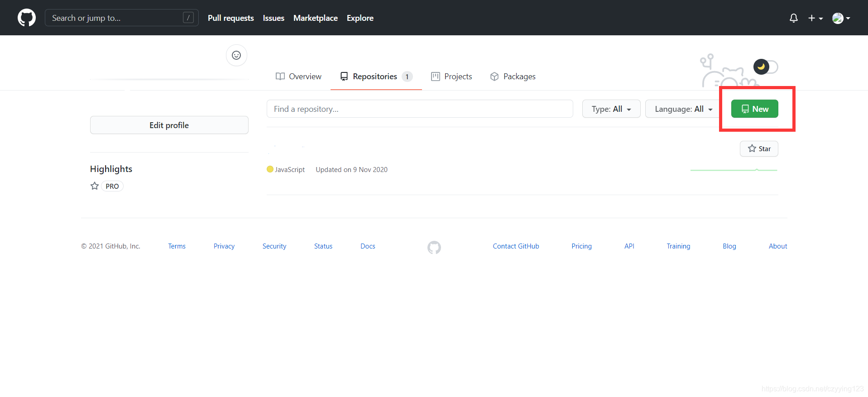Open the user avatar menu
This screenshot has height=397, width=868.
coord(841,18)
